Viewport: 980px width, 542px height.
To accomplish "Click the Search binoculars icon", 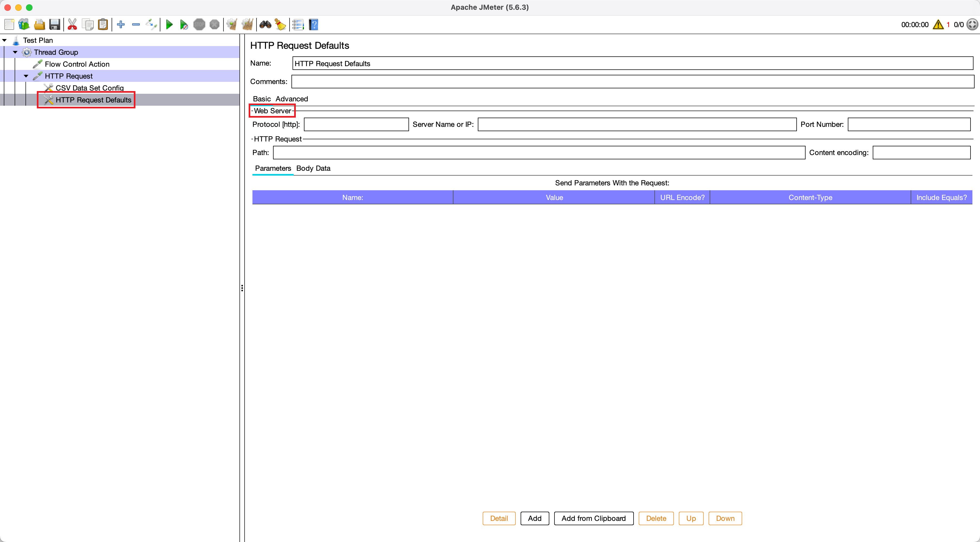I will click(265, 25).
